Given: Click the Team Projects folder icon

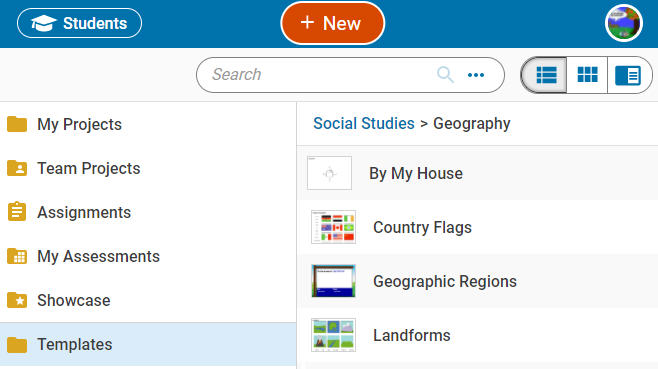Looking at the screenshot, I should [x=17, y=168].
